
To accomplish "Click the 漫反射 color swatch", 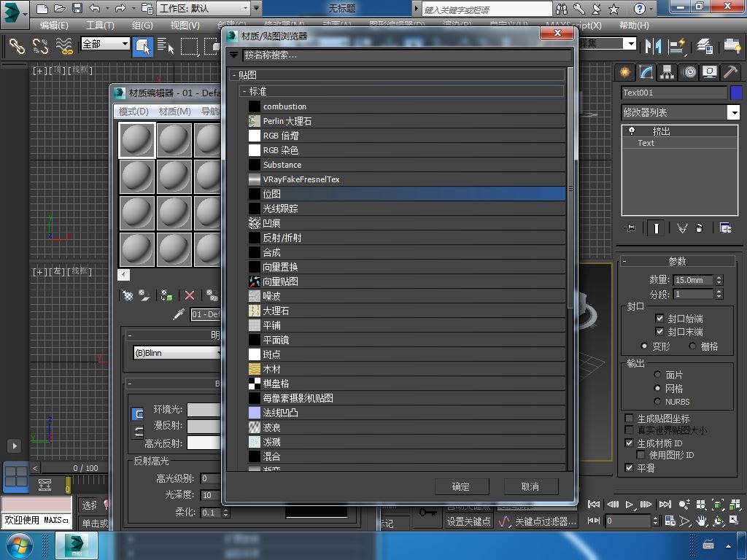I will 204,426.
